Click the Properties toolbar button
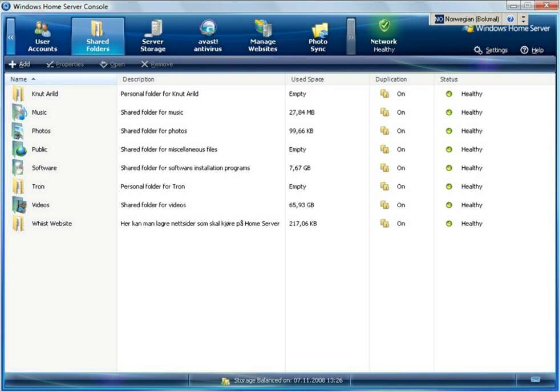Image resolution: width=559 pixels, height=392 pixels. pyautogui.click(x=65, y=64)
